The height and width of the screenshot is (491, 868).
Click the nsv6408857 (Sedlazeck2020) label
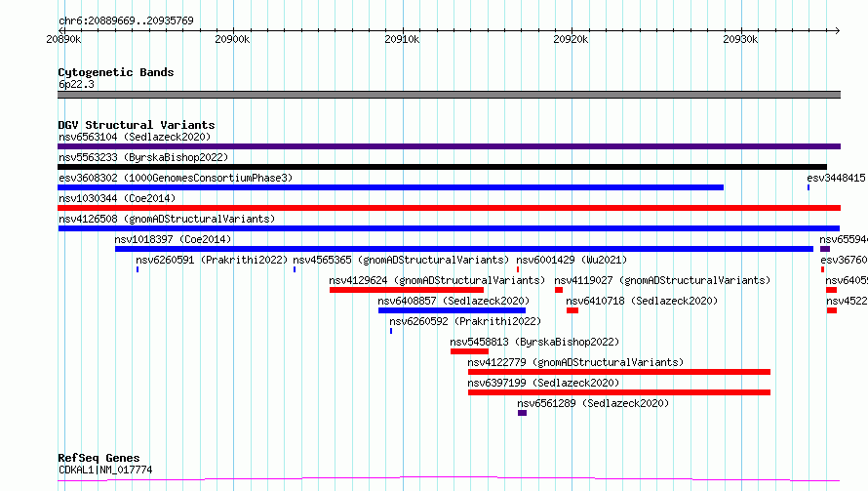coord(454,301)
